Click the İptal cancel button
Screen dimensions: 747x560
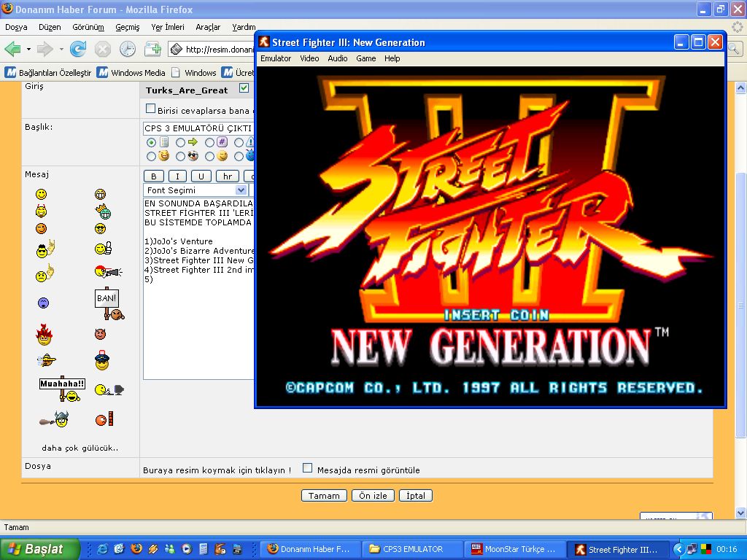pyautogui.click(x=415, y=496)
